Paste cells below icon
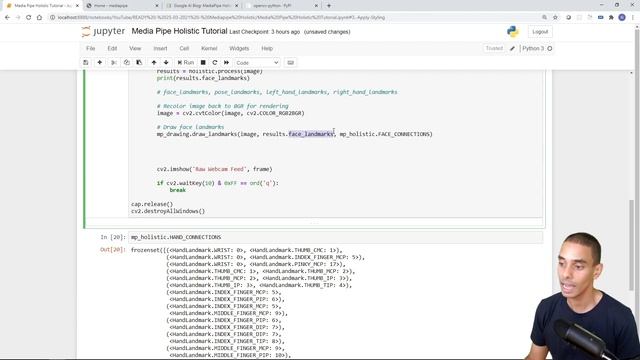 tap(139, 62)
